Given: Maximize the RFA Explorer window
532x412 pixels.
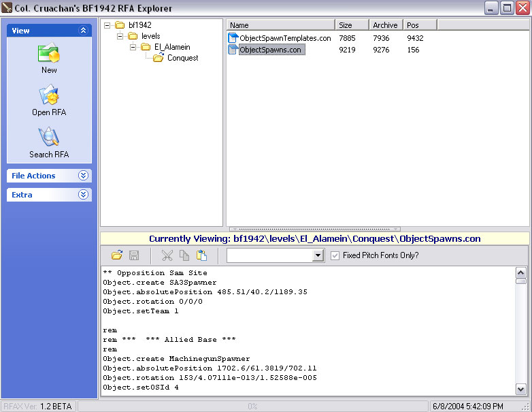Looking at the screenshot, I should click(507, 7).
